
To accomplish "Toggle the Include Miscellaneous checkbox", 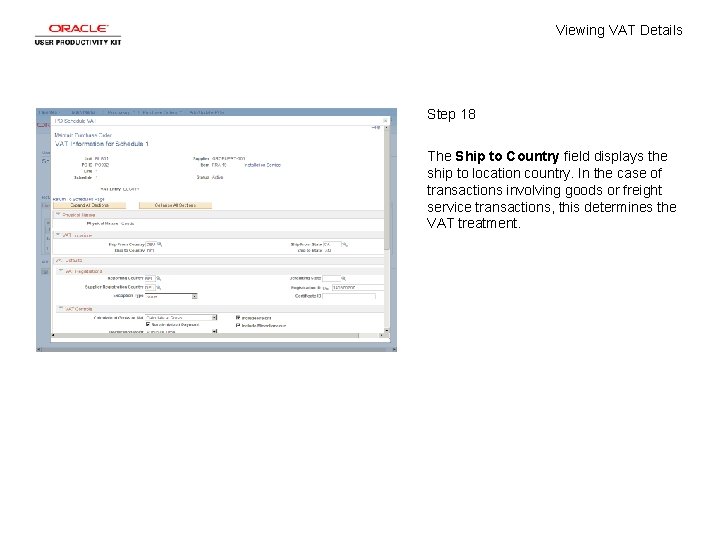I will tap(238, 325).
